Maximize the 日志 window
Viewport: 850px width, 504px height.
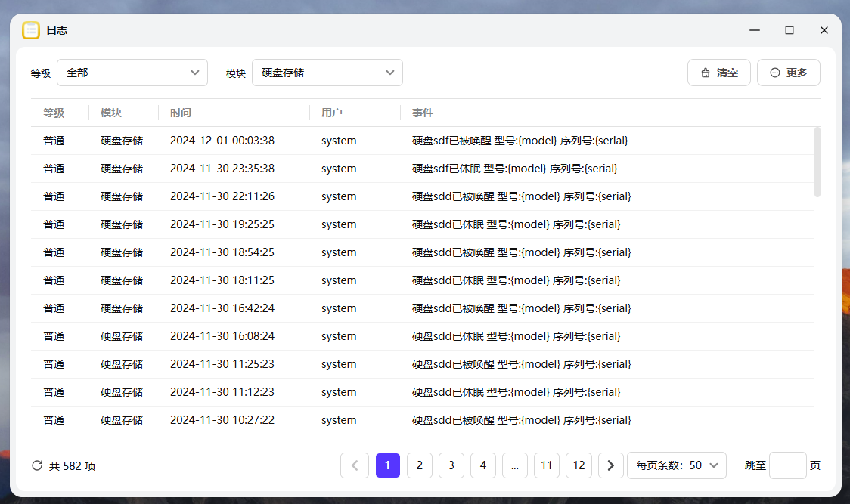pyautogui.click(x=790, y=30)
